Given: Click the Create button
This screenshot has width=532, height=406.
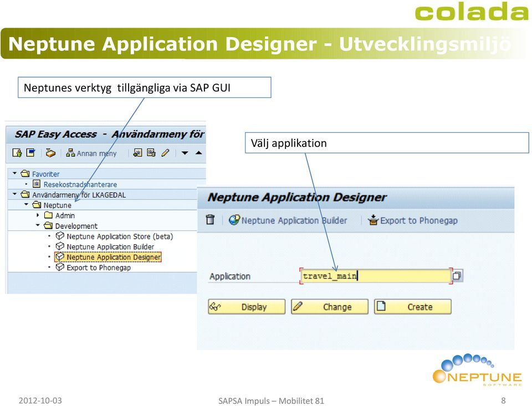Looking at the screenshot, I should 413,307.
